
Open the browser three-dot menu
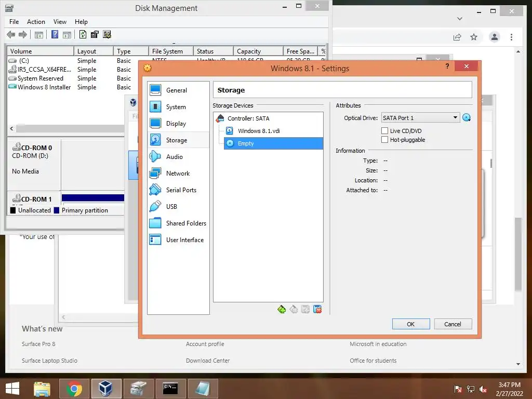(x=511, y=37)
